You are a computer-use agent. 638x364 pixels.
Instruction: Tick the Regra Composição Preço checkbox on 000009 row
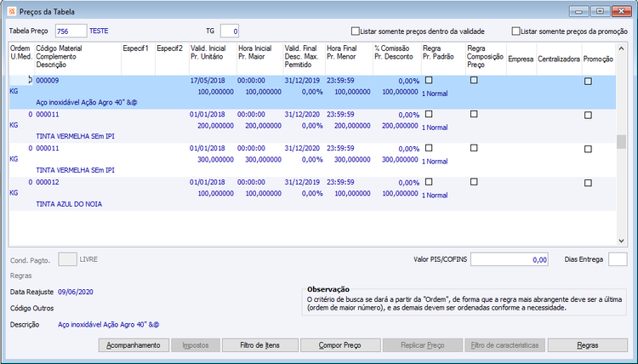tap(474, 80)
